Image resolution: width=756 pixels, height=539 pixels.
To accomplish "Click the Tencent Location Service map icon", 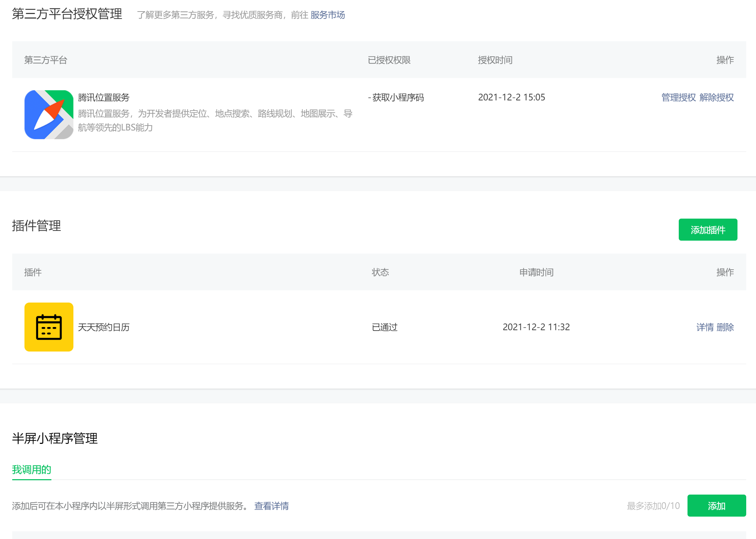I will click(x=49, y=115).
